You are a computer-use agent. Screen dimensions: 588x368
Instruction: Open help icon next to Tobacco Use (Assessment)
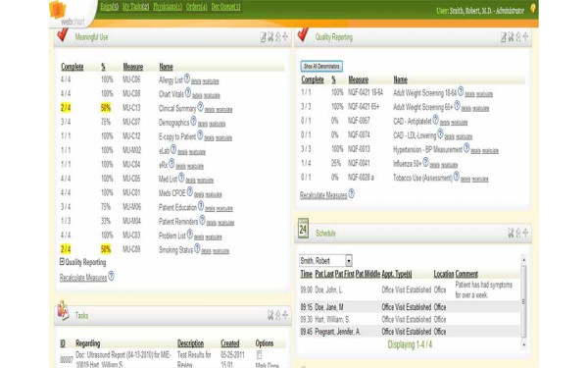[x=457, y=176]
